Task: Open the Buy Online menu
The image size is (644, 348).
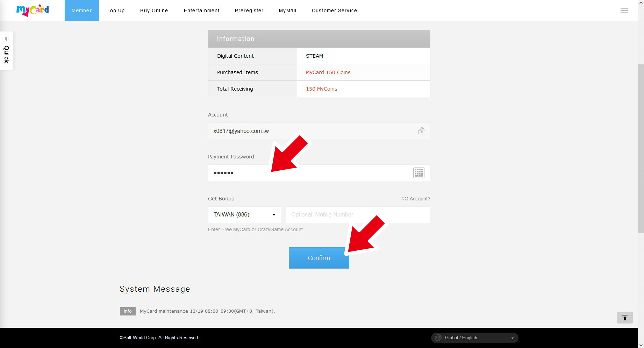Action: (x=154, y=10)
